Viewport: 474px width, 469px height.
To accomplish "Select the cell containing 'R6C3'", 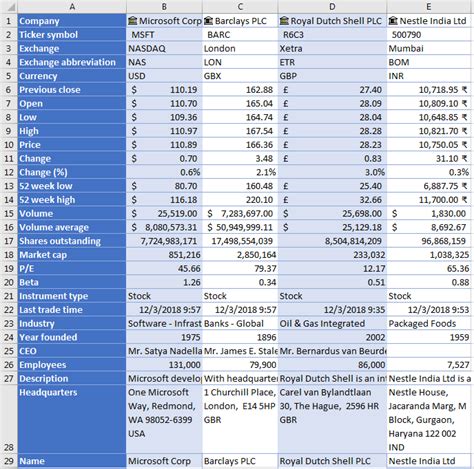I will click(x=332, y=35).
